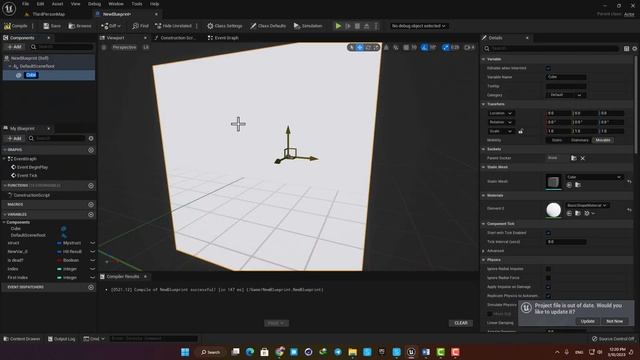Open the Tools menu
The width and height of the screenshot is (640, 360).
(137, 4)
